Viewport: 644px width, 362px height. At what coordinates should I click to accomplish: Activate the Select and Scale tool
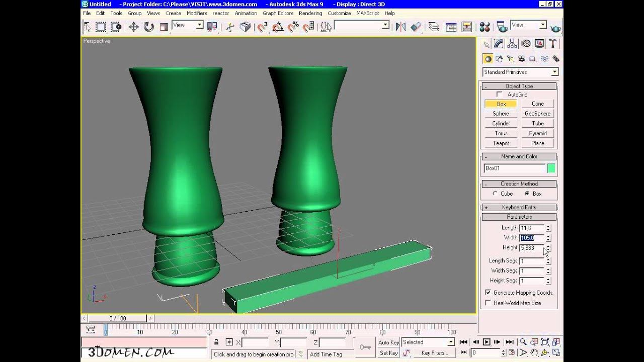(x=164, y=27)
